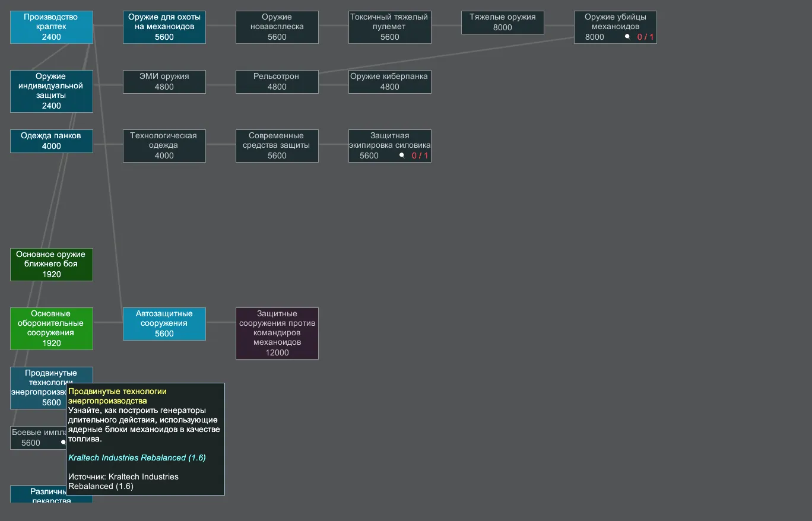The image size is (812, 521).
Task: Select the Автозащитные сооружения research node
Action: pos(164,323)
